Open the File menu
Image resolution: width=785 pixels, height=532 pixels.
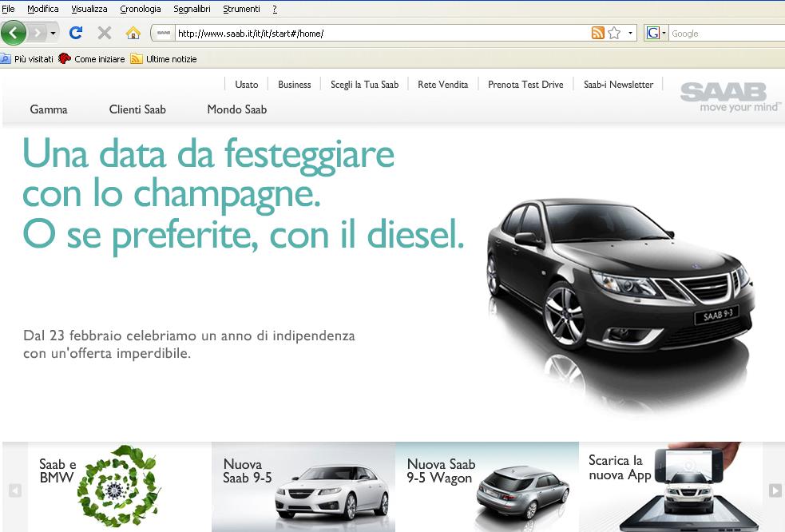tap(8, 9)
